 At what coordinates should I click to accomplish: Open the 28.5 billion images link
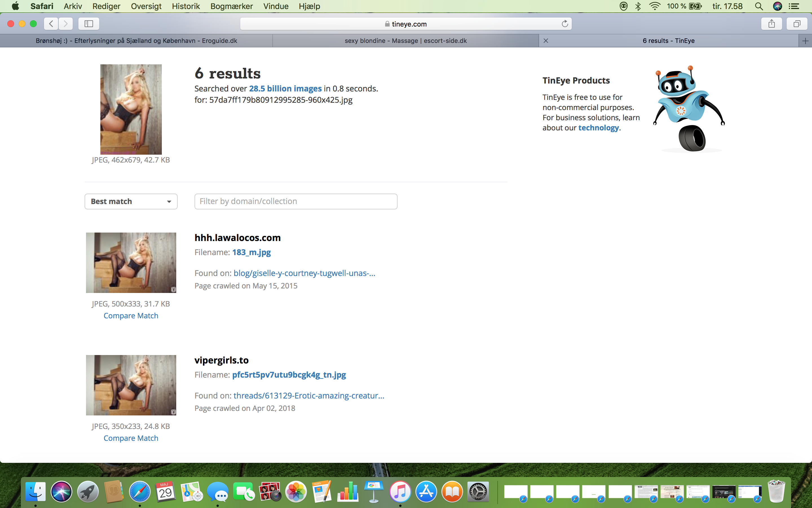pos(285,88)
